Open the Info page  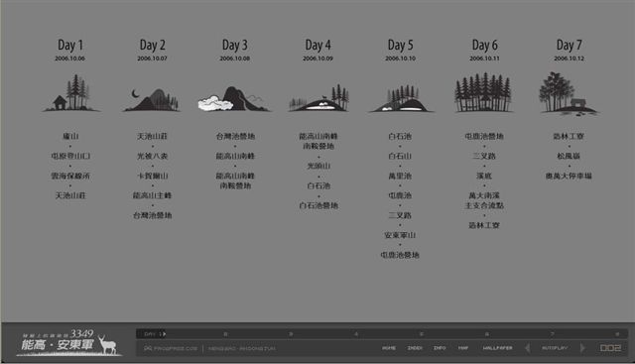coord(440,348)
